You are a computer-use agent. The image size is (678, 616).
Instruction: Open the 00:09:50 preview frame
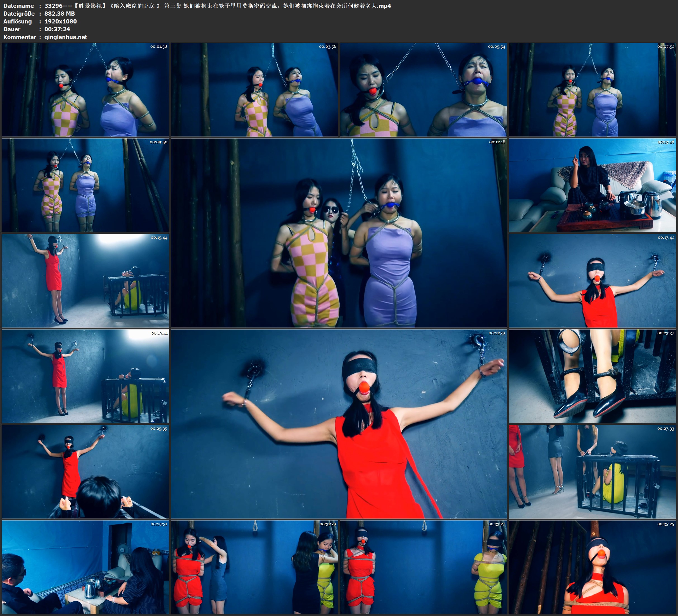pyautogui.click(x=85, y=185)
